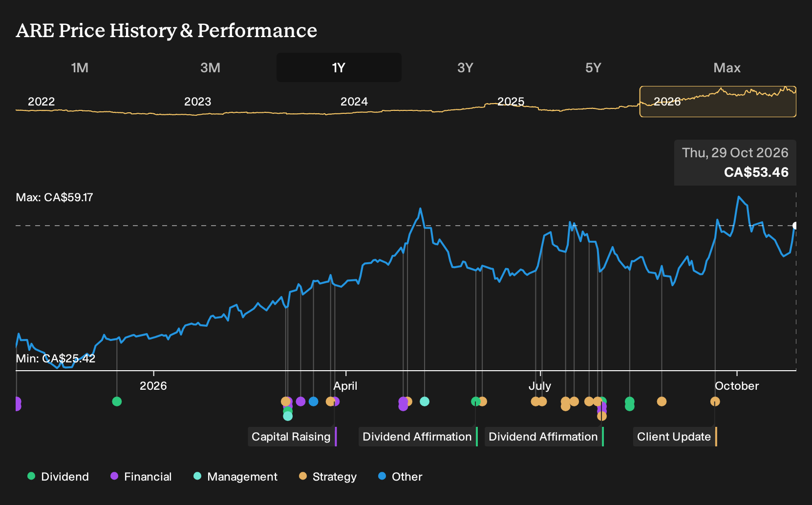
Task: Click the Thu, 29 Oct 2026 tooltip
Action: pyautogui.click(x=735, y=163)
